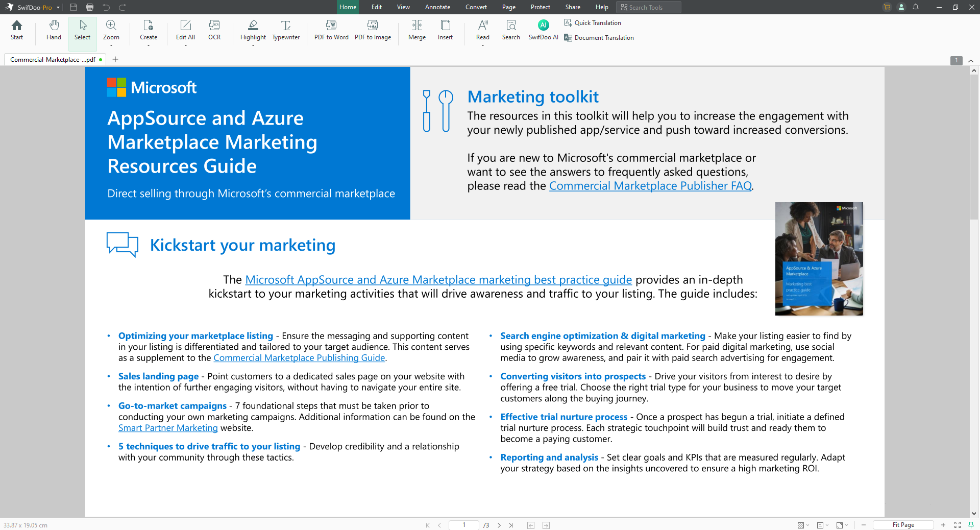The height and width of the screenshot is (530, 980).
Task: Choose PDF to Image conversion
Action: (373, 30)
